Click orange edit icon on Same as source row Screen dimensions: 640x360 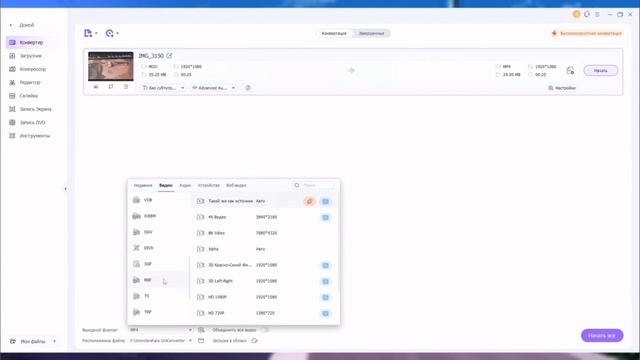point(309,201)
